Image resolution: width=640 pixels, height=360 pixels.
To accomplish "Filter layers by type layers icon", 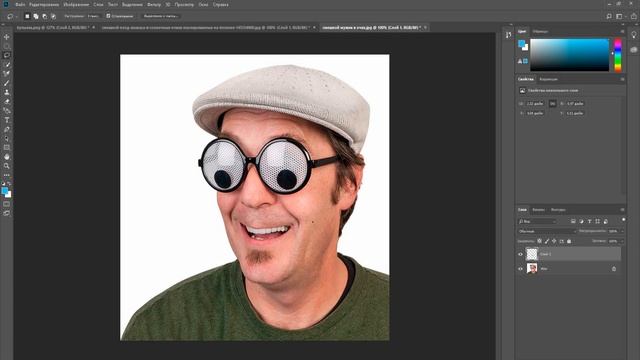I will [589, 221].
